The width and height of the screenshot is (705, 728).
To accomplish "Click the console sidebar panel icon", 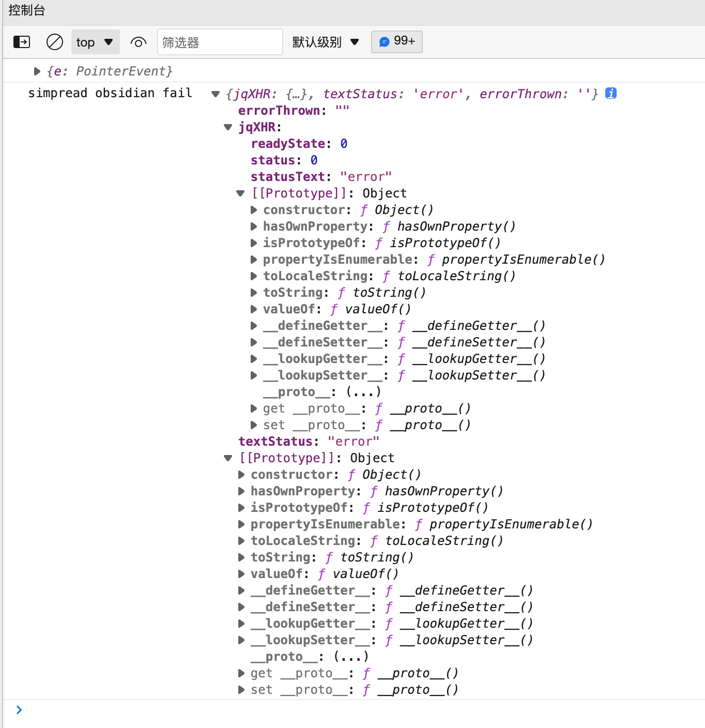I will (21, 42).
